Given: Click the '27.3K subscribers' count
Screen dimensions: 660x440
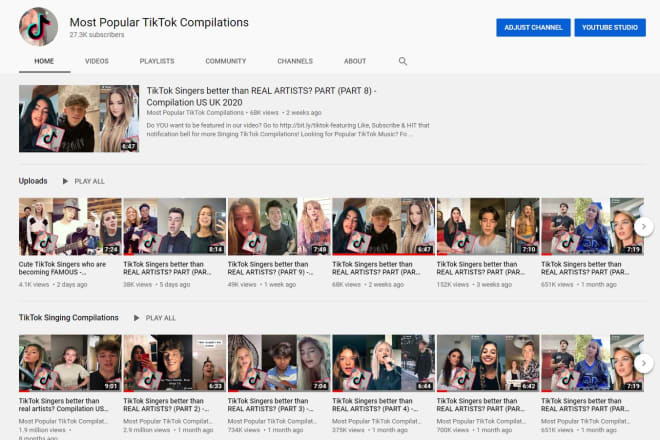Looking at the screenshot, I should pos(97,35).
